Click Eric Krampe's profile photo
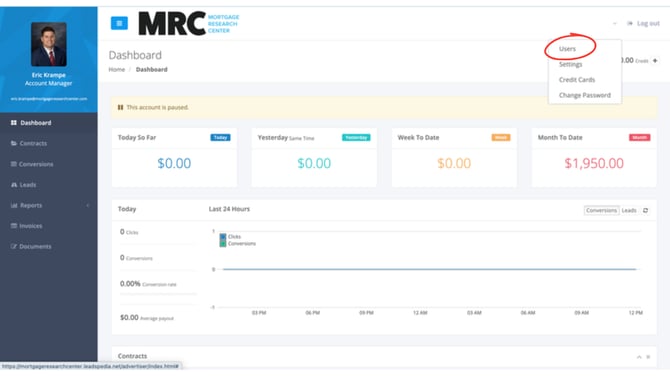The width and height of the screenshot is (670, 376). coord(49,44)
